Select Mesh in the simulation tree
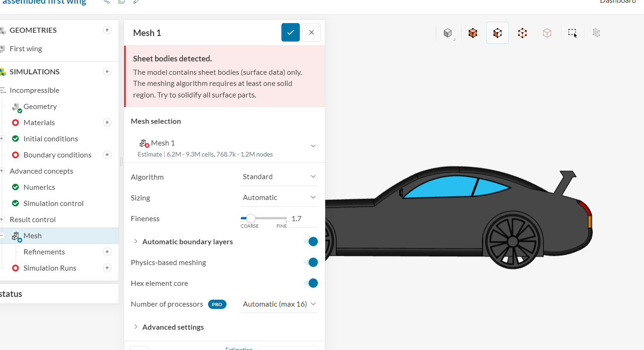Viewport: 644px width, 350px height. pos(31,235)
